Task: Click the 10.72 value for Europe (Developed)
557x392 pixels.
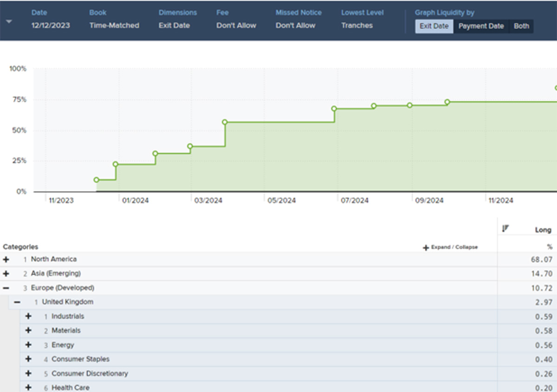Action: pyautogui.click(x=541, y=288)
